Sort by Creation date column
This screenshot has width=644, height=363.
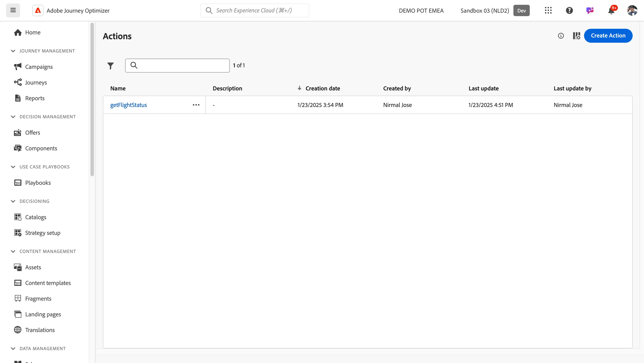(x=322, y=88)
